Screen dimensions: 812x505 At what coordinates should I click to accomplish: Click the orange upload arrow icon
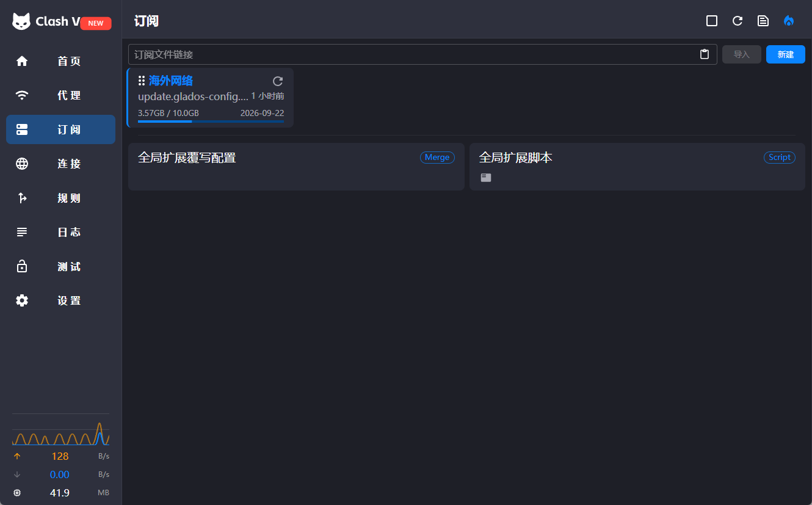pos(17,456)
